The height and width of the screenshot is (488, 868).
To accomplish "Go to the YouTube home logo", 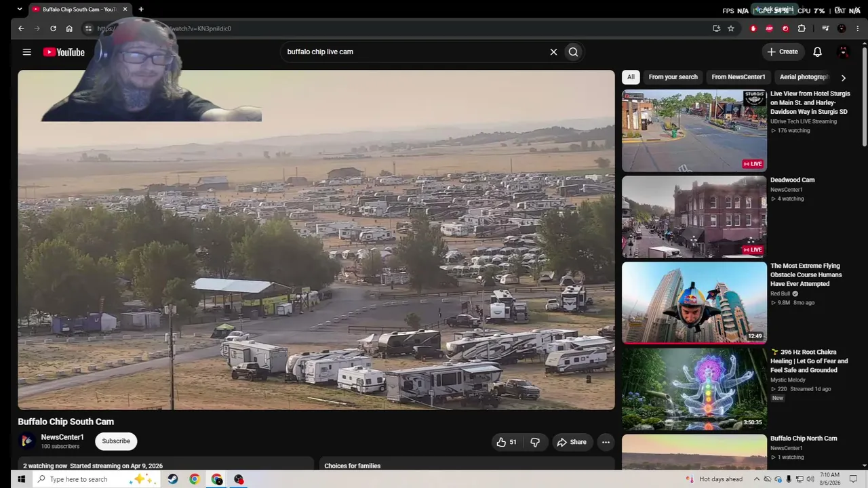I will pyautogui.click(x=64, y=52).
